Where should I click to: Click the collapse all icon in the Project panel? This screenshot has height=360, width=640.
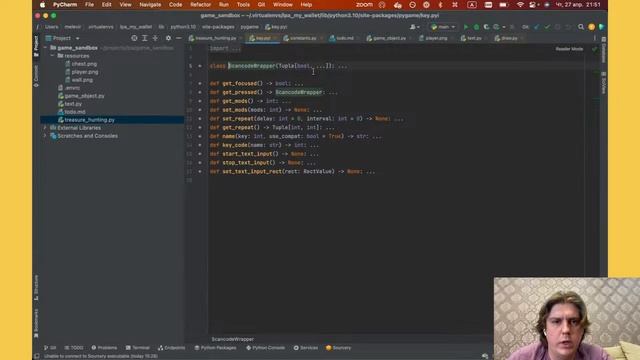pos(155,38)
